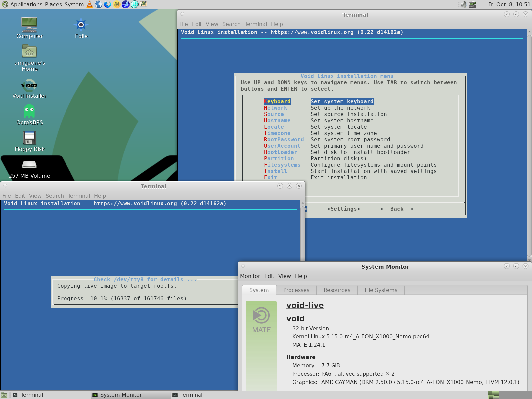Click the < Back > button in installer
This screenshot has height=399, width=532.
(x=397, y=209)
